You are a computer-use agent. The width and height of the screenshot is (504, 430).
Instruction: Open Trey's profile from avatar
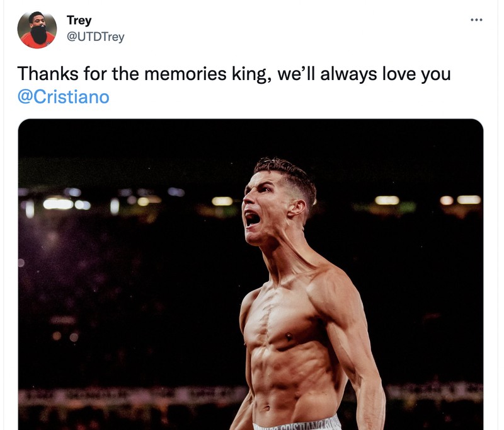click(x=39, y=26)
